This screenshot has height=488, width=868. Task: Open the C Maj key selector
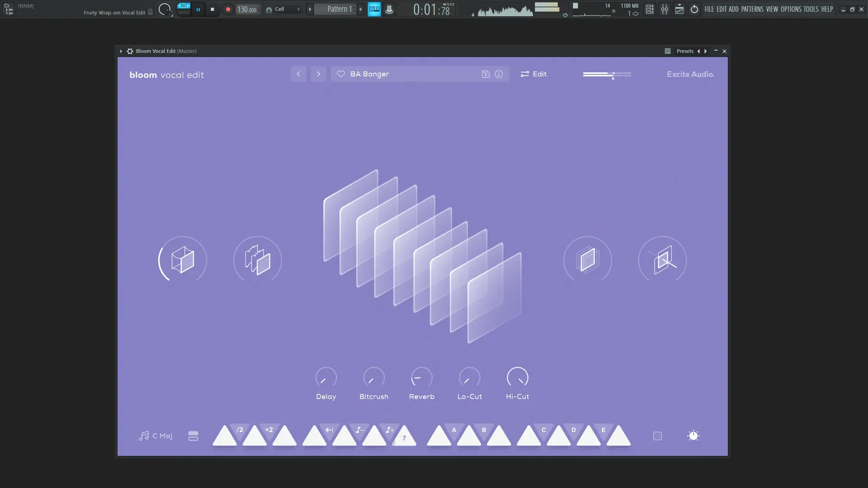pyautogui.click(x=156, y=436)
